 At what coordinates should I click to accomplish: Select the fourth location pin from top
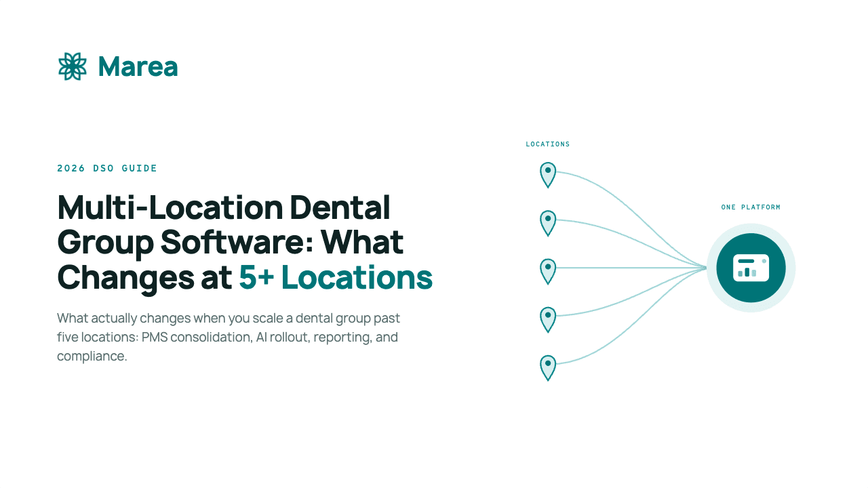548,319
